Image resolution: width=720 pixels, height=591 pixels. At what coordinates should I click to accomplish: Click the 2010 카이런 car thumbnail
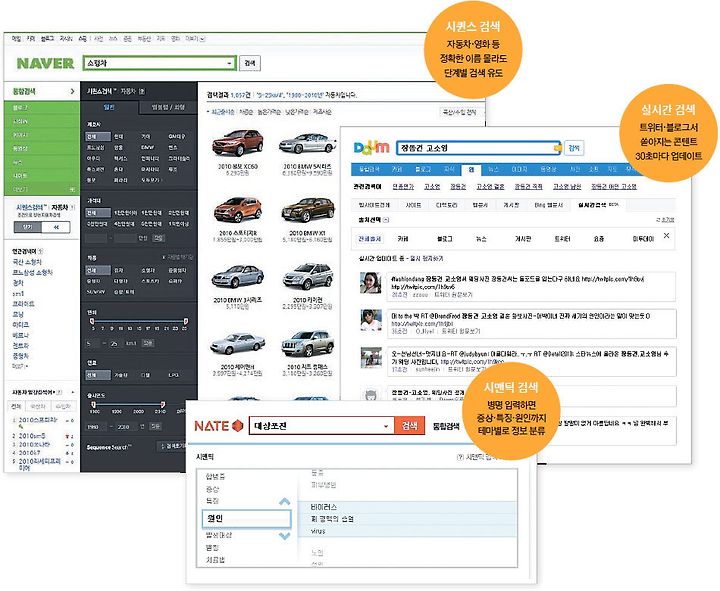click(308, 276)
